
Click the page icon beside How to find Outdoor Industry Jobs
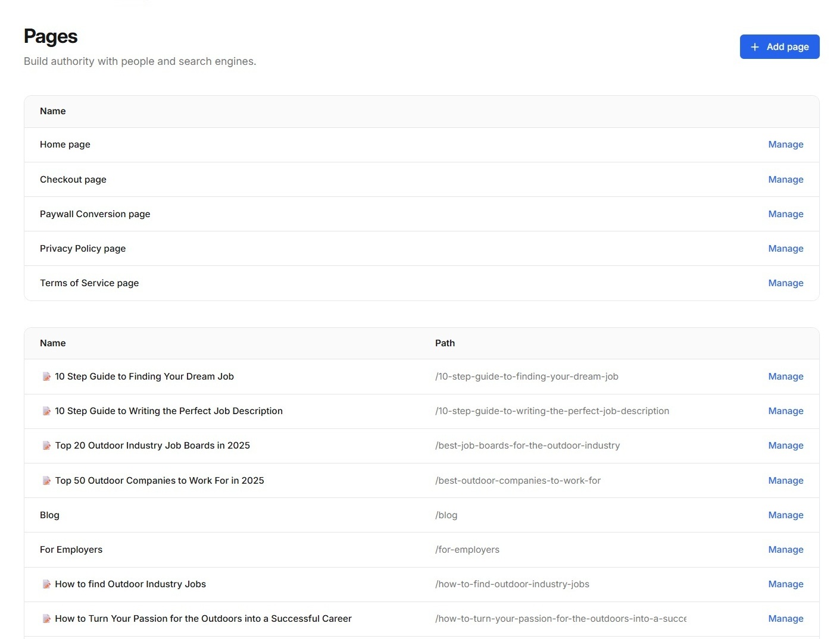(x=46, y=584)
